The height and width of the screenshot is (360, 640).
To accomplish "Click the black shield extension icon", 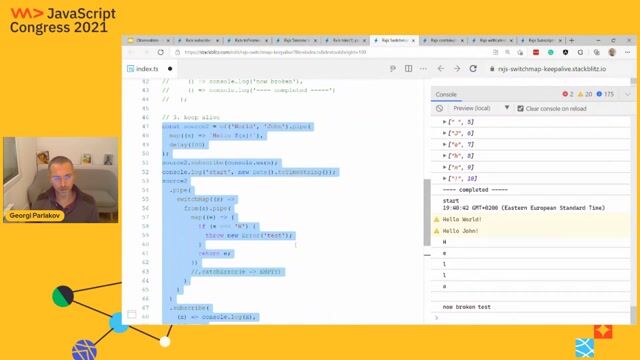I will click(x=565, y=52).
